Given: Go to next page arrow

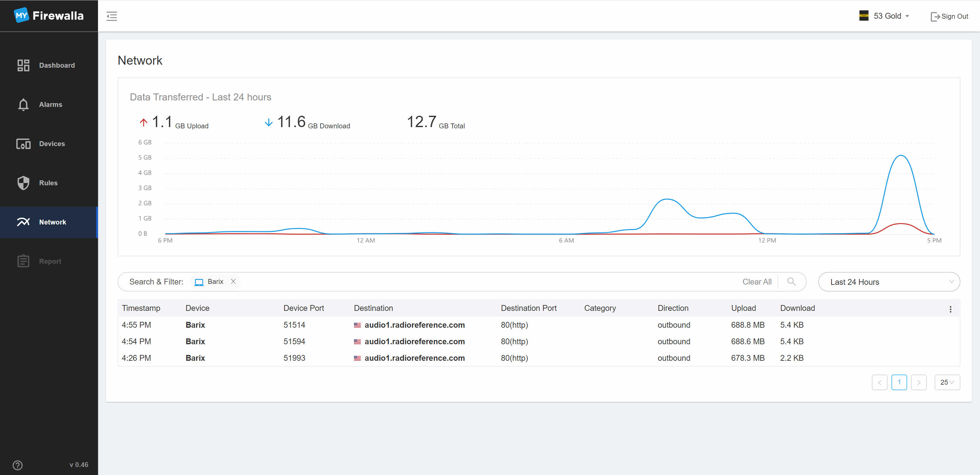Looking at the screenshot, I should coord(918,382).
